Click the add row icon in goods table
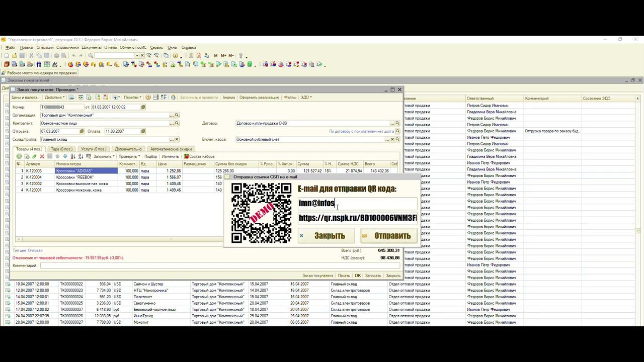 click(x=19, y=156)
